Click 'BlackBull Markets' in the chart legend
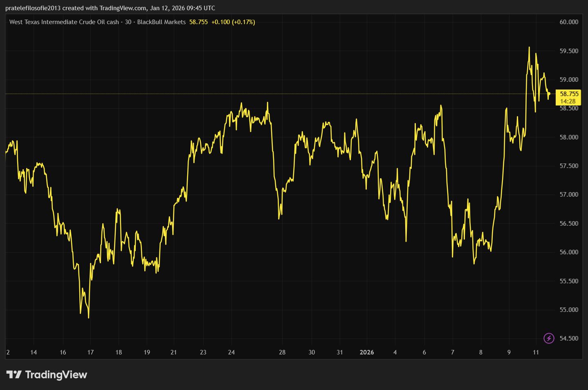 (162, 22)
